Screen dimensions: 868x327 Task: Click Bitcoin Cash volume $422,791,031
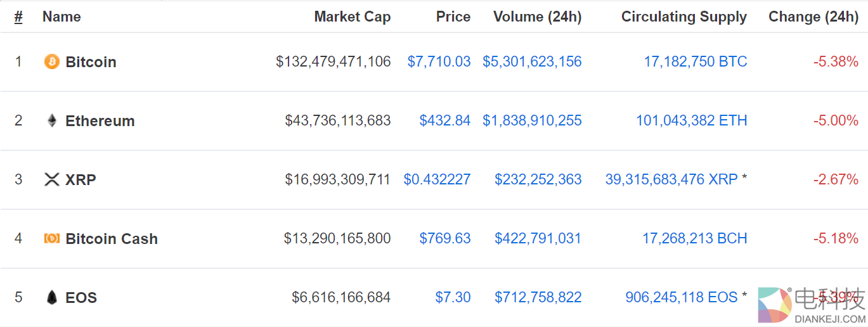point(538,238)
